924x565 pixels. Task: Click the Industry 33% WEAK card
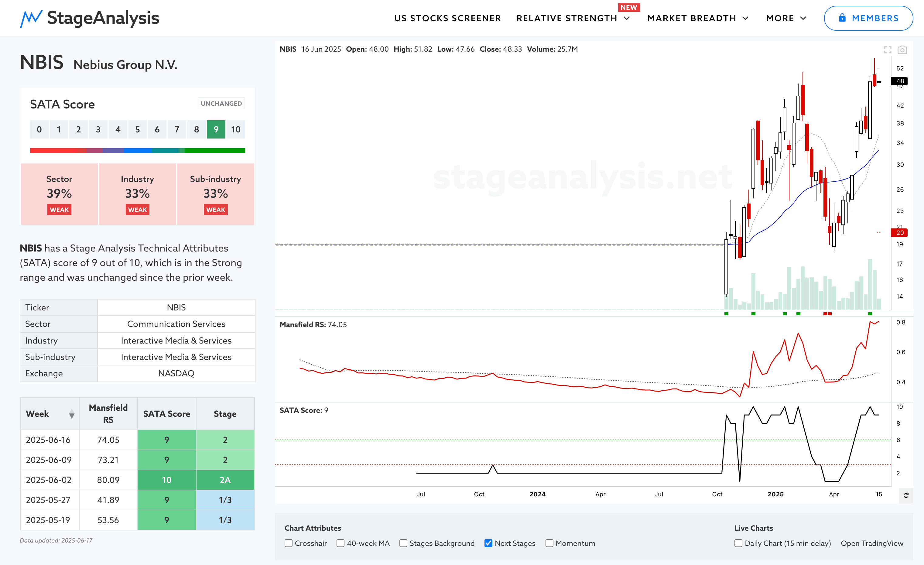pyautogui.click(x=137, y=194)
